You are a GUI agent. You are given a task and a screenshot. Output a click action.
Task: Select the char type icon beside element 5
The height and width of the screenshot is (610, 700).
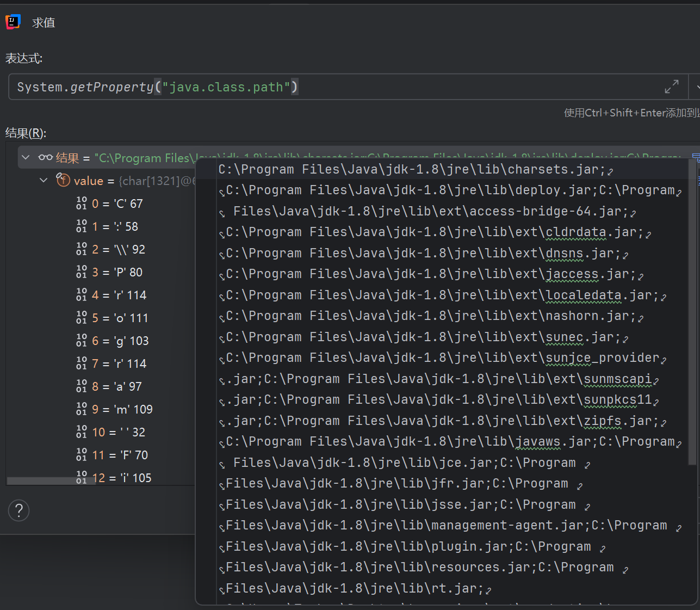[x=81, y=317]
